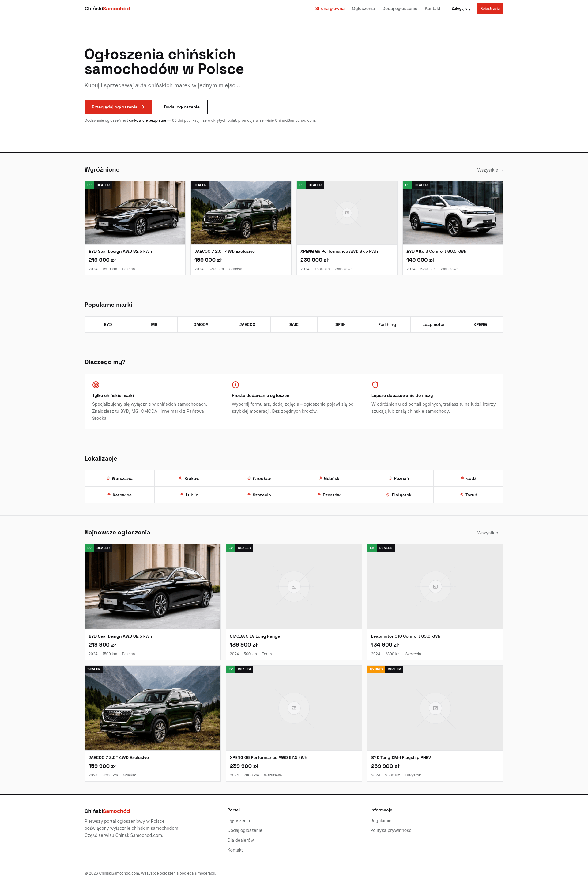The width and height of the screenshot is (588, 888).
Task: Open 'Wszystkie →' link next to Wyróżnione
Action: coord(490,170)
